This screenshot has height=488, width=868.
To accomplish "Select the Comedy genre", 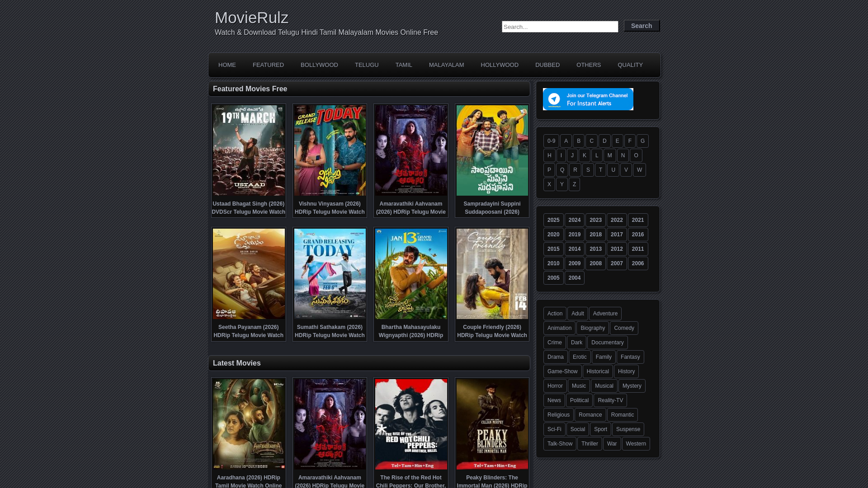I will pyautogui.click(x=624, y=328).
